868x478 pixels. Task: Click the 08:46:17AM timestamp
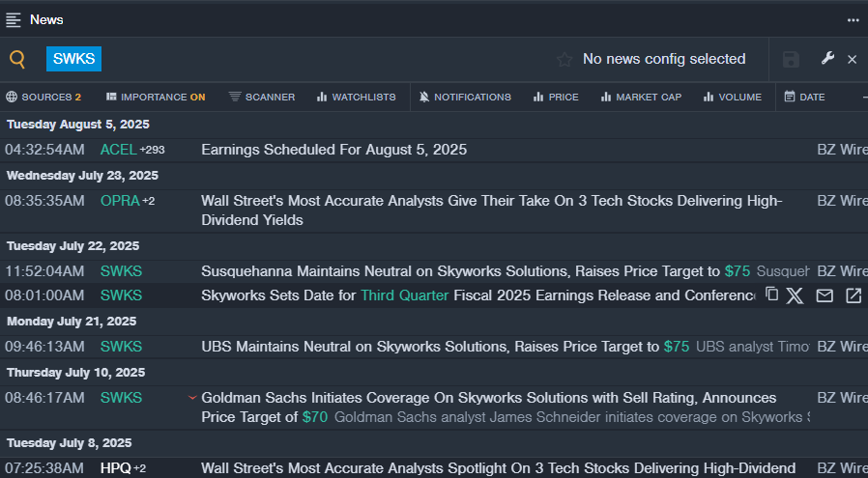click(x=44, y=397)
